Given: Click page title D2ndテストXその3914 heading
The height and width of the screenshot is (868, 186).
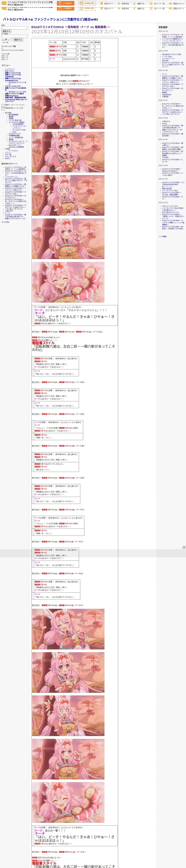Looking at the screenshot, I should 71,27.
